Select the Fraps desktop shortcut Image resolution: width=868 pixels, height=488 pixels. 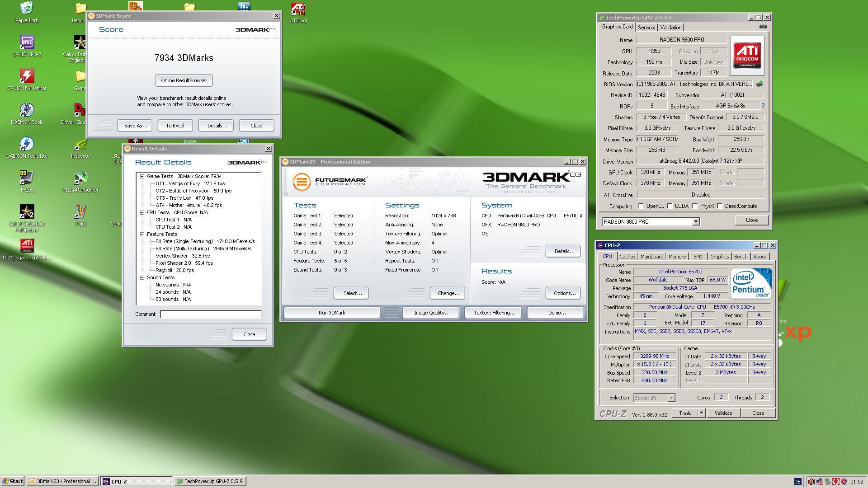coord(27,181)
